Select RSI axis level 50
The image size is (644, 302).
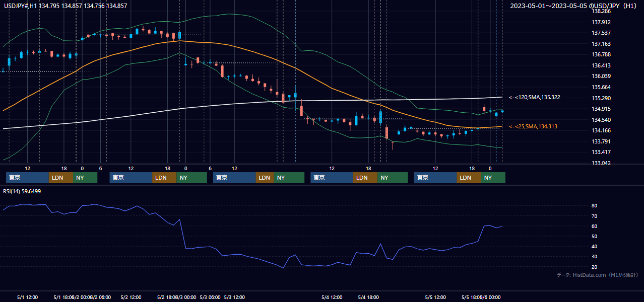click(595, 236)
